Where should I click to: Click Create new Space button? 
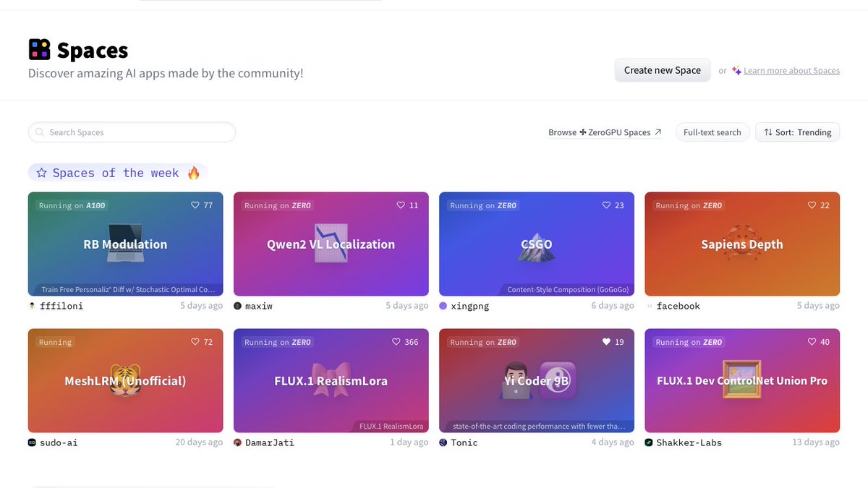click(x=663, y=70)
